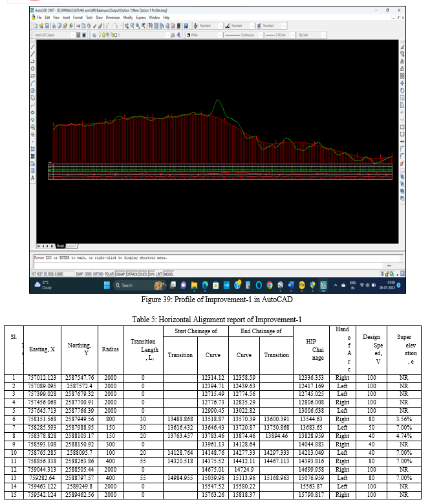The height and width of the screenshot is (504, 430).
Task: Select the Circle draw tool
Action: coord(33,91)
